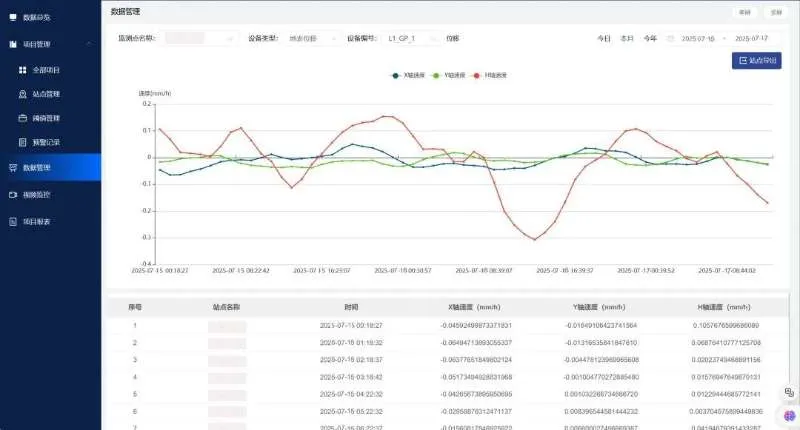
Task: Select the 今日 quick range tab
Action: (x=604, y=38)
